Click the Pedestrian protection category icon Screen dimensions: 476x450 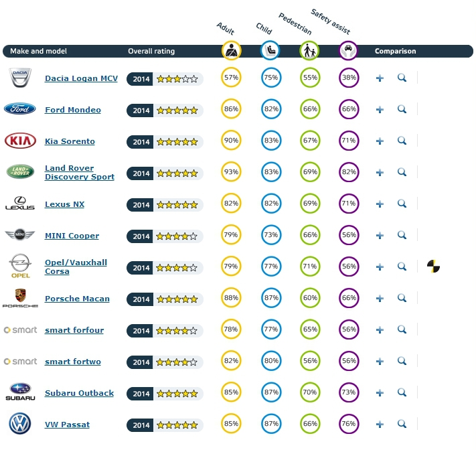tap(309, 51)
